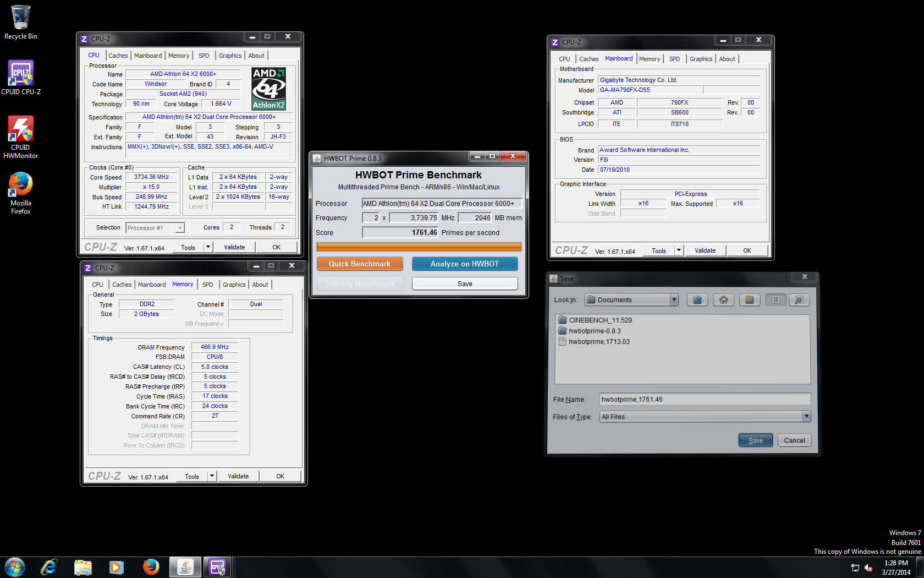Open Firefox from the taskbar
The width and height of the screenshot is (924, 578).
coord(151,567)
